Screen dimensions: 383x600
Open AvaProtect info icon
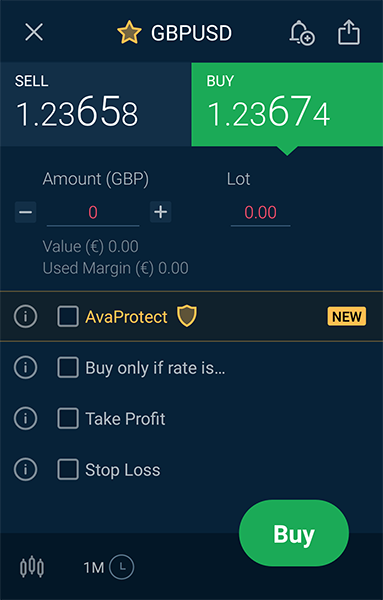click(26, 316)
